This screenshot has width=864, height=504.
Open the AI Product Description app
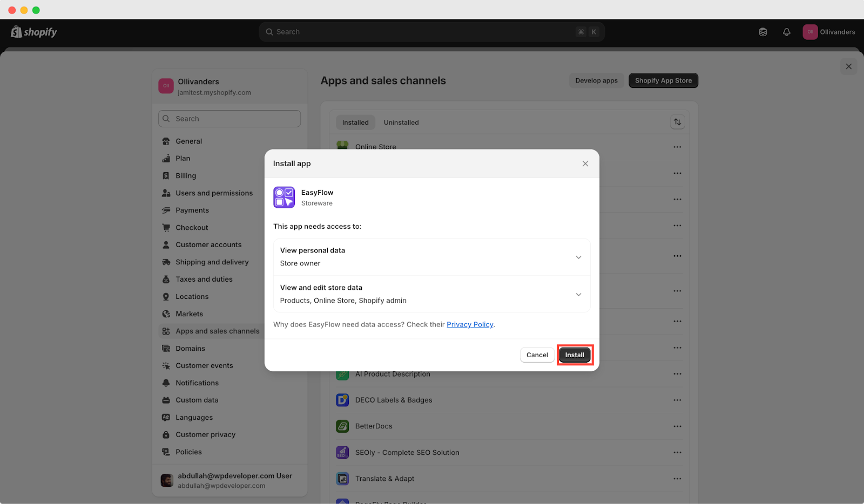pos(393,374)
